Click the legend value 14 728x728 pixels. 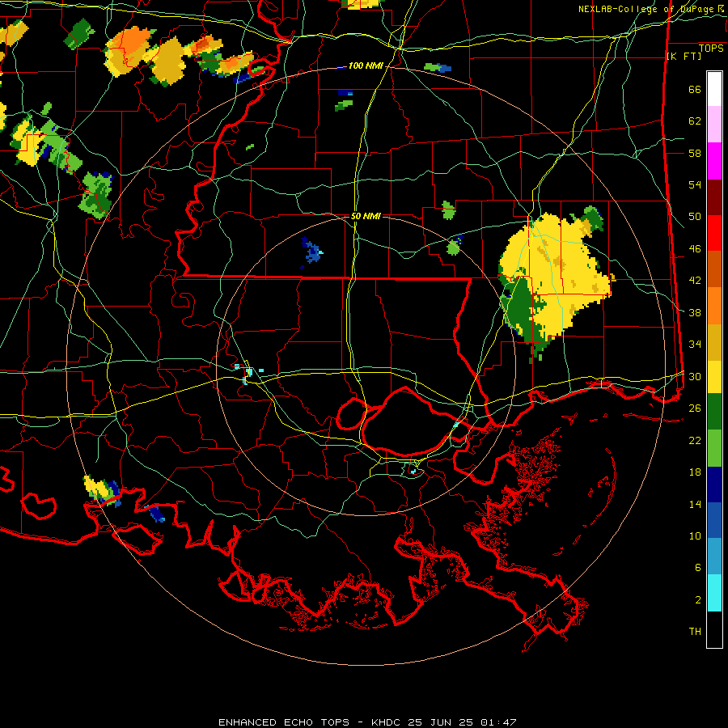pyautogui.click(x=695, y=504)
